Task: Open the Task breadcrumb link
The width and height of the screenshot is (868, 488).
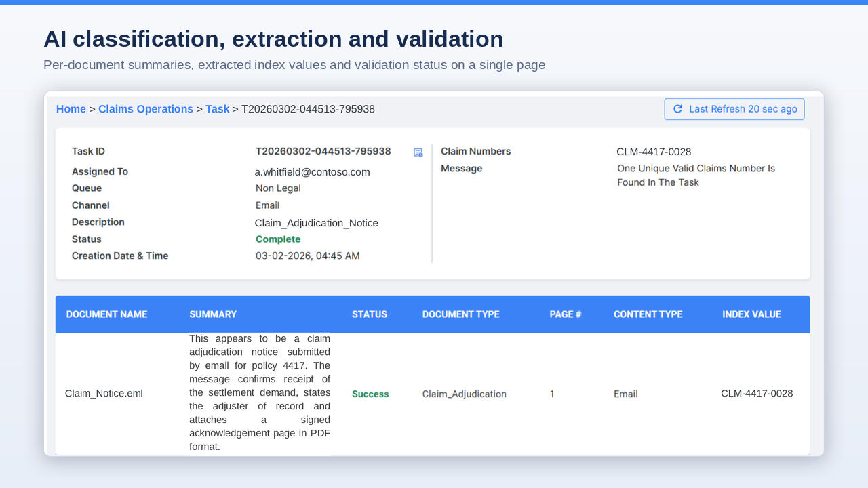Action: tap(218, 109)
